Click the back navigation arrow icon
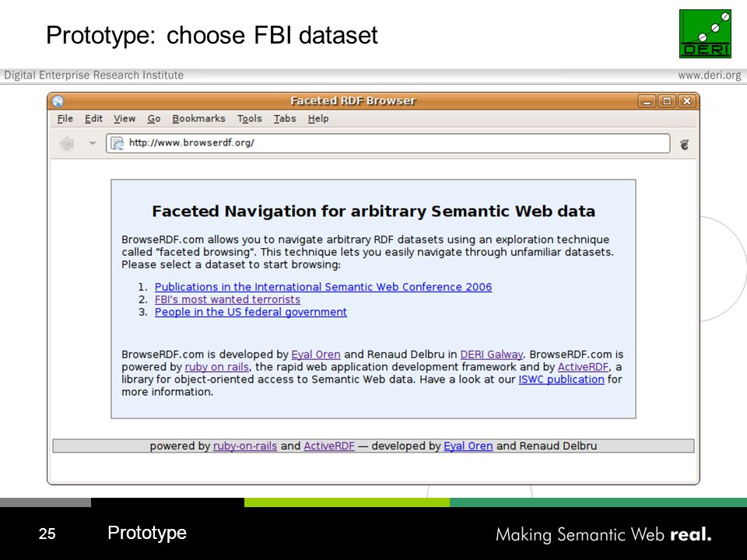This screenshot has width=747, height=560. point(67,143)
